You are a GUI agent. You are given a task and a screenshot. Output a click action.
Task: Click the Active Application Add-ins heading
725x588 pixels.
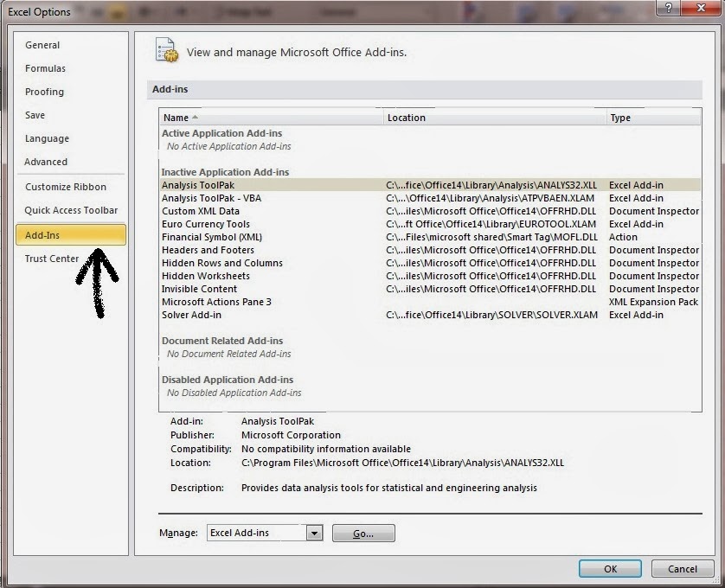222,133
